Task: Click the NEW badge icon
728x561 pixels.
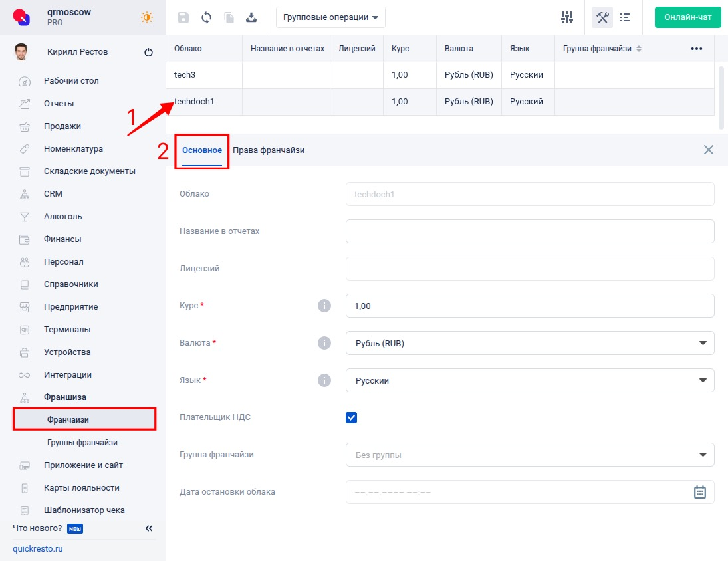Action: 75,528
